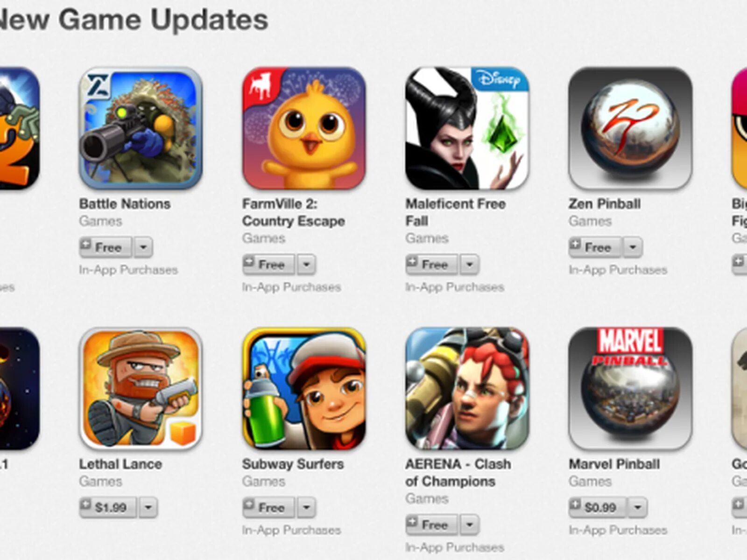
Task: Open the Battle Nations app icon
Action: pyautogui.click(x=141, y=128)
